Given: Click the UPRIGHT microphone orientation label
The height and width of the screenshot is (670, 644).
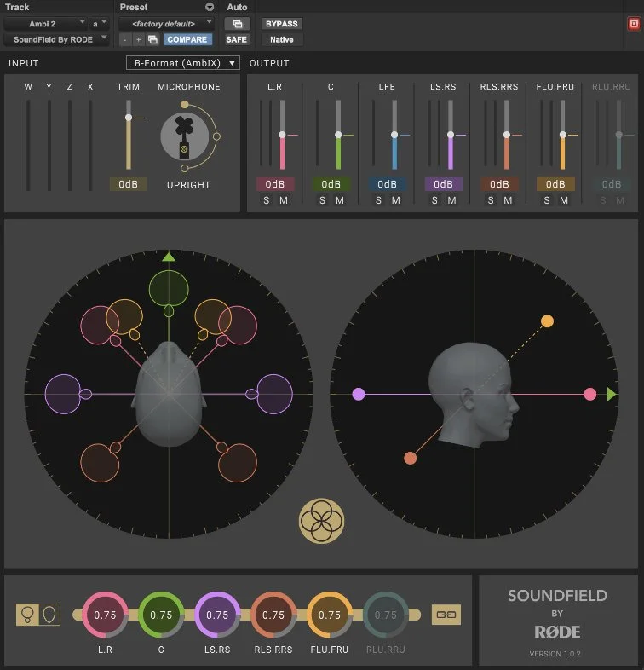Looking at the screenshot, I should click(x=188, y=185).
